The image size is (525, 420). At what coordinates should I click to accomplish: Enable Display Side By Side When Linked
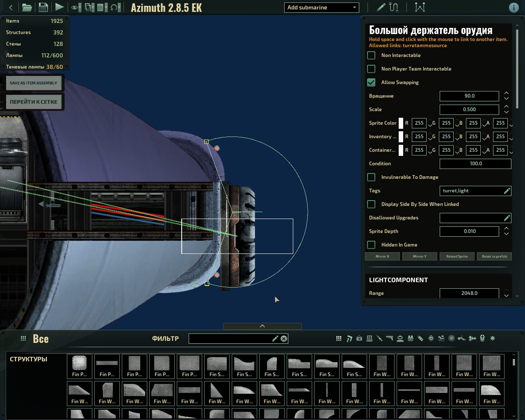371,204
